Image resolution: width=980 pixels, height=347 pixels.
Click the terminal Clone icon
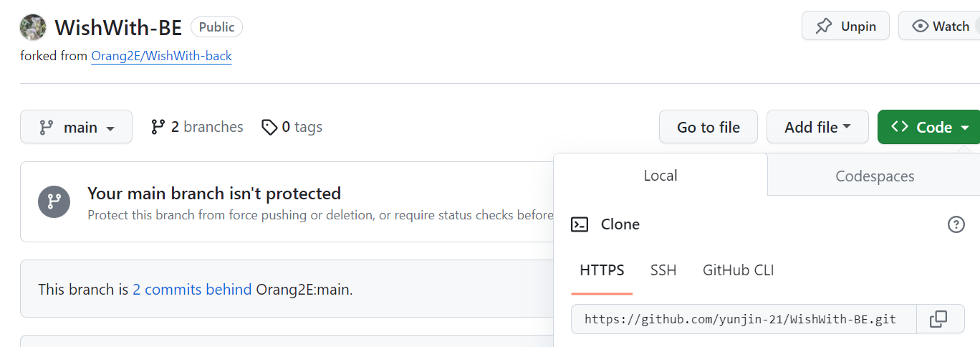click(580, 224)
